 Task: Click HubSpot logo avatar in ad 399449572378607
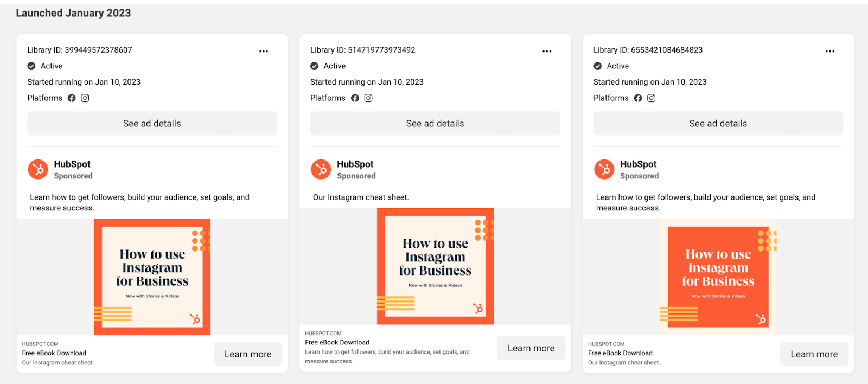click(38, 169)
